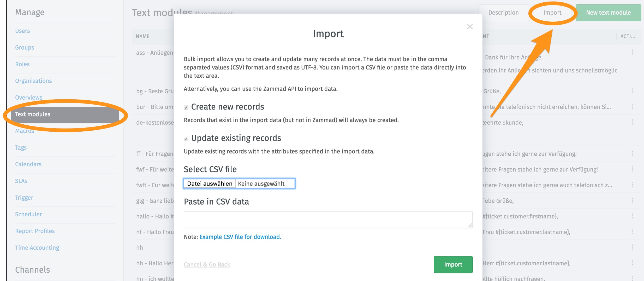
Task: Click 'fwft - Für weit' row name
Action: click(x=155, y=185)
